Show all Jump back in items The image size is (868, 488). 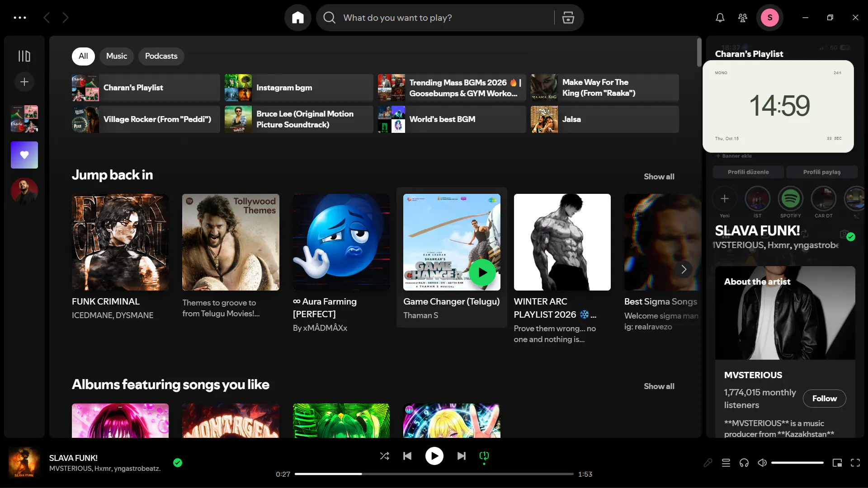(659, 177)
